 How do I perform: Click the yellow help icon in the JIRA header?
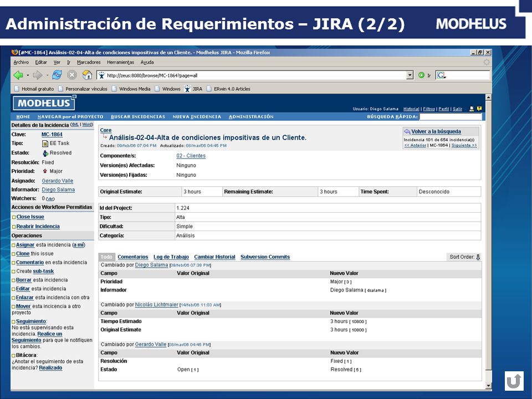click(x=479, y=109)
